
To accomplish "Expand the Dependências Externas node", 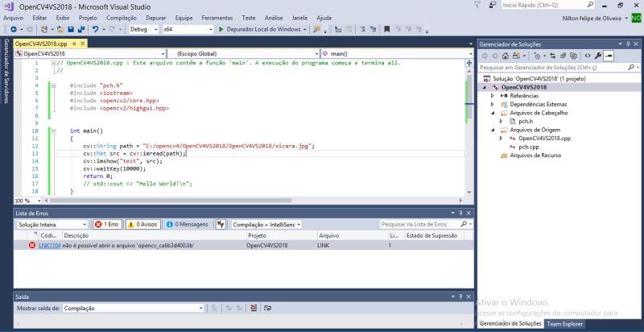I will tap(493, 105).
